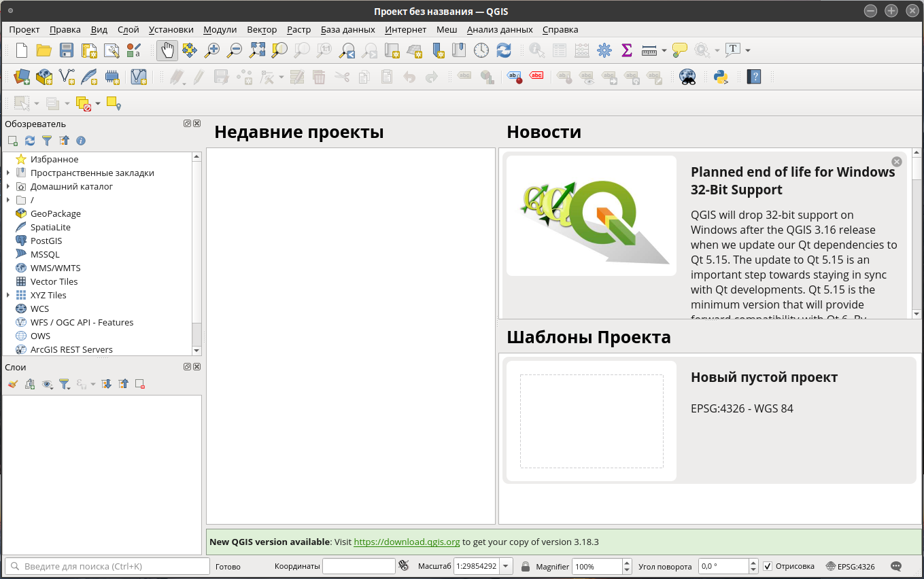Create a new Shapefile layer icon

67,77
